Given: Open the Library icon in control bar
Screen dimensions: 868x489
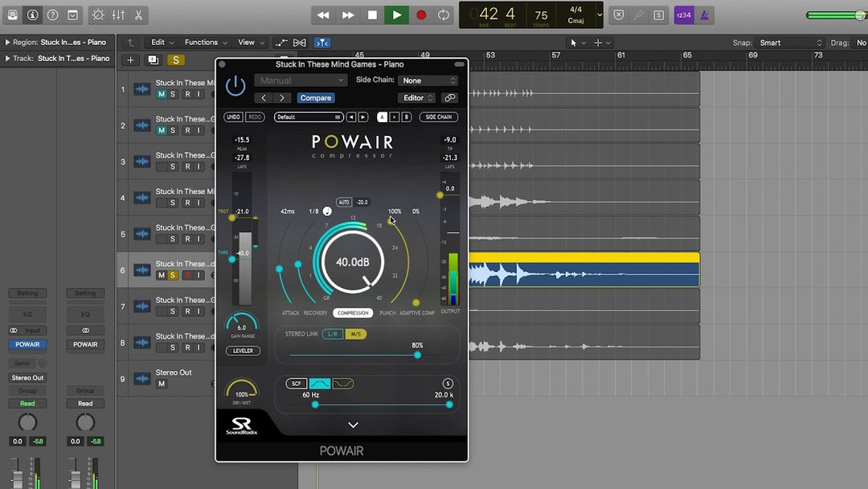Looking at the screenshot, I should tap(12, 15).
